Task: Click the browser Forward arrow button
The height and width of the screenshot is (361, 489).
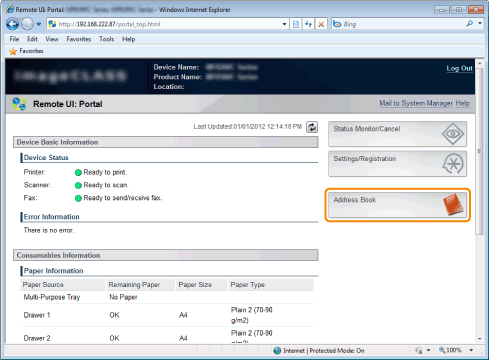Action: pyautogui.click(x=27, y=24)
